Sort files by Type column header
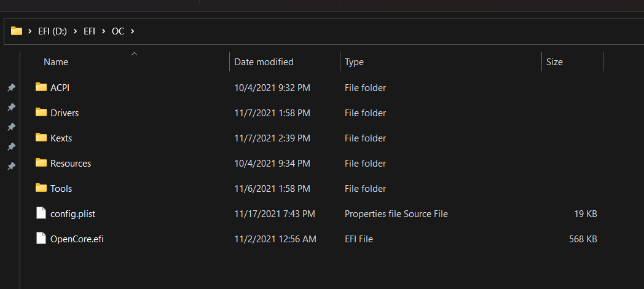644x289 pixels. [354, 62]
